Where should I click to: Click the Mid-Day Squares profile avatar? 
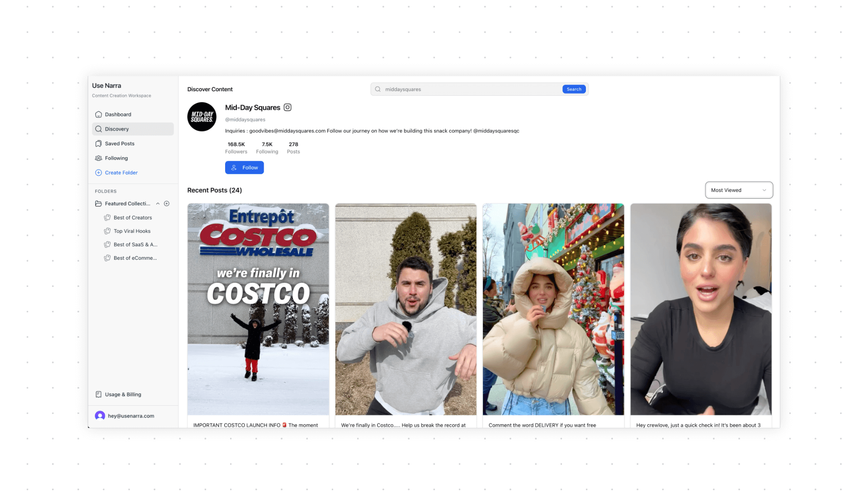click(202, 117)
